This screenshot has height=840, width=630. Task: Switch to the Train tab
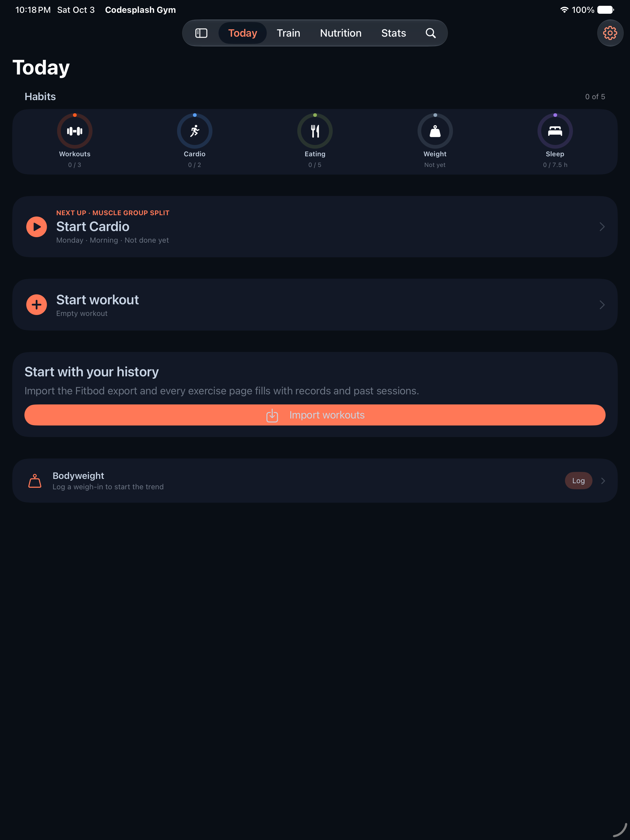(x=288, y=33)
